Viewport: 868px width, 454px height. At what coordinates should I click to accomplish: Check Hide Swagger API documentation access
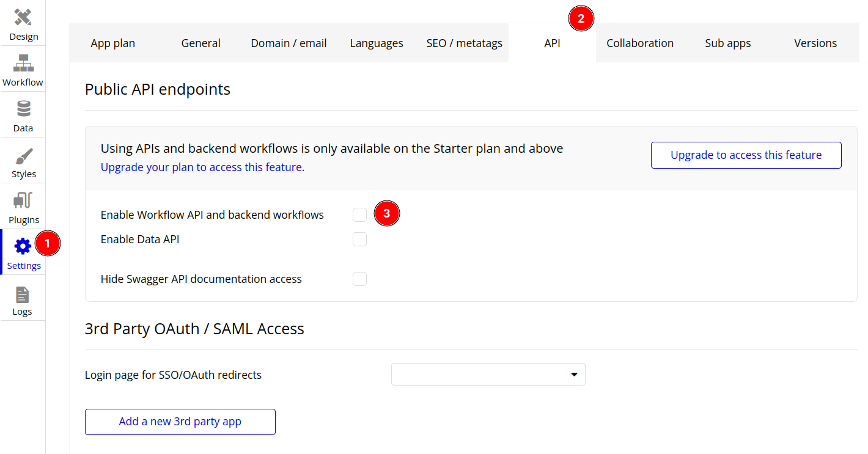359,279
